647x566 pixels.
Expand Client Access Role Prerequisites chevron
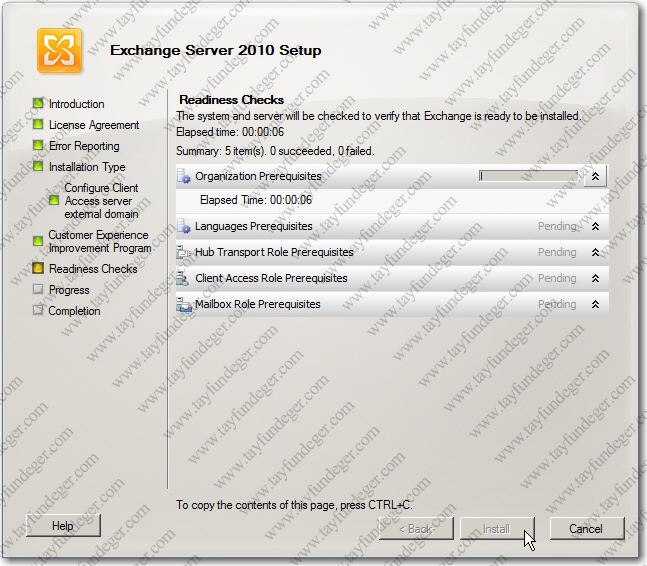click(x=595, y=278)
